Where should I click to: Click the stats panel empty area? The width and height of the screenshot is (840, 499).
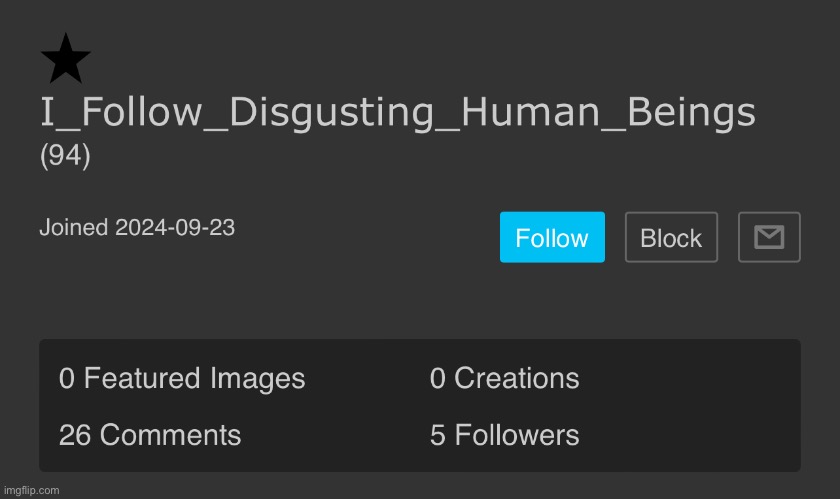click(x=691, y=406)
